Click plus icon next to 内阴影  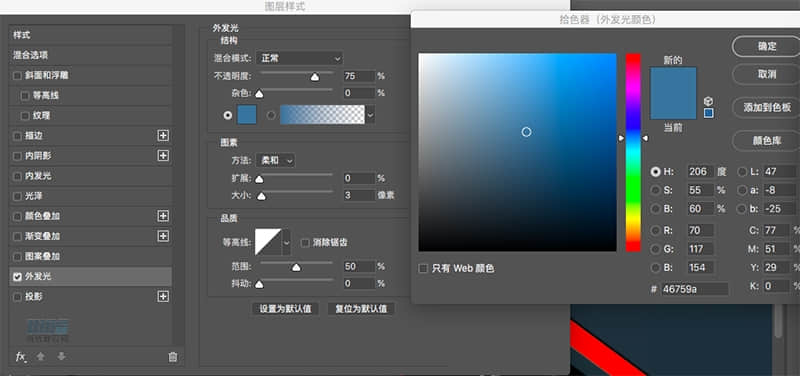coord(163,156)
